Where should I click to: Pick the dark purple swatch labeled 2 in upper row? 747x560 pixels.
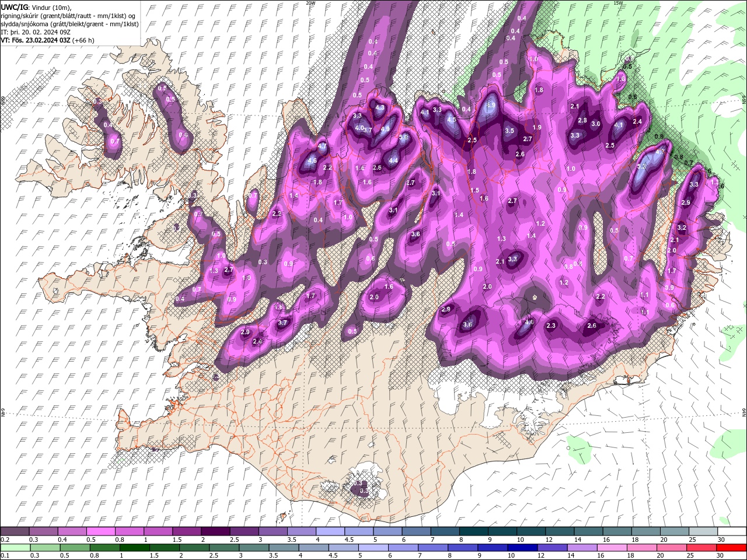[x=215, y=531]
